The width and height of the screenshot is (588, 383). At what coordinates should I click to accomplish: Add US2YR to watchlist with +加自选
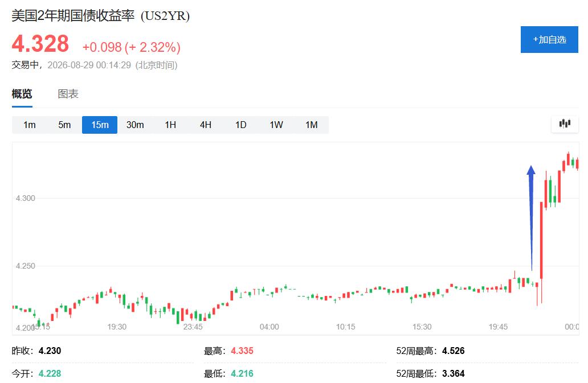(x=549, y=40)
